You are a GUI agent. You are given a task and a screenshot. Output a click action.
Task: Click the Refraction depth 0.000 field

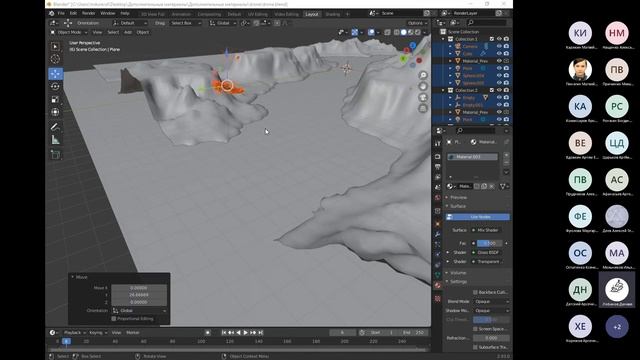(x=491, y=338)
